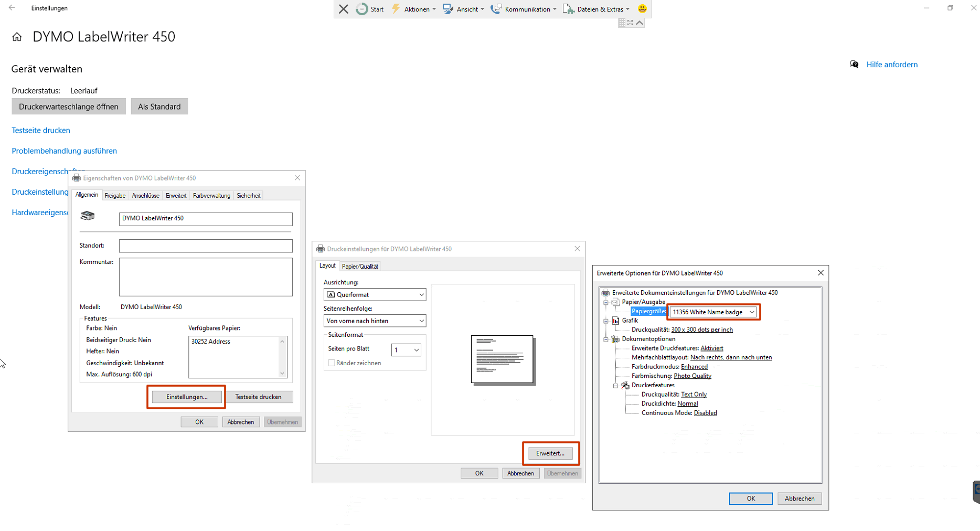Click the Kommentar text area
The height and width of the screenshot is (531, 980).
tap(206, 277)
